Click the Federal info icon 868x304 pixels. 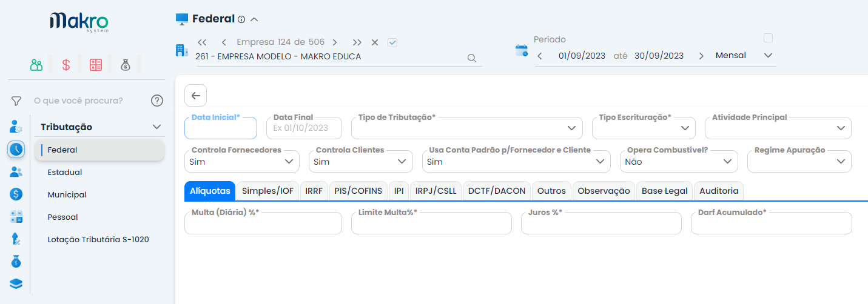(x=241, y=19)
